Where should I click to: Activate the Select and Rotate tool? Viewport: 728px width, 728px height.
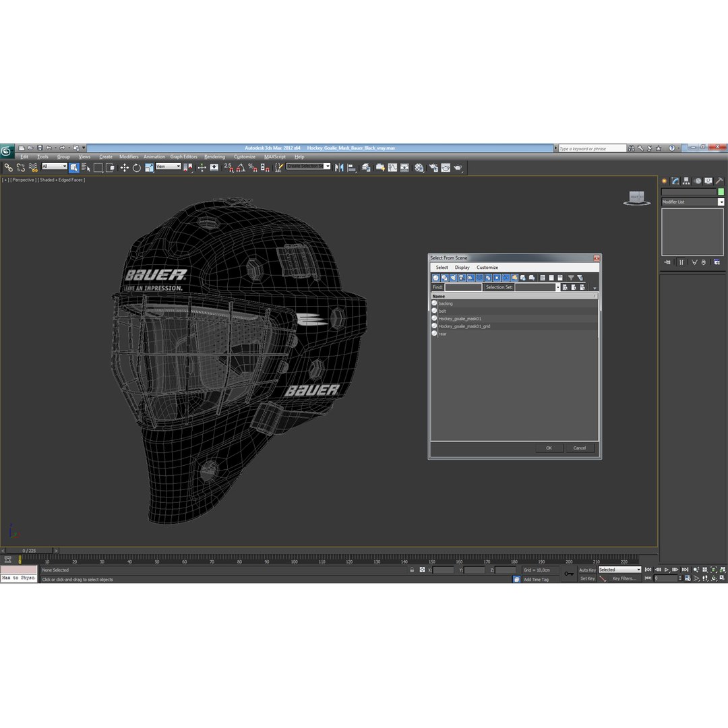(x=136, y=168)
